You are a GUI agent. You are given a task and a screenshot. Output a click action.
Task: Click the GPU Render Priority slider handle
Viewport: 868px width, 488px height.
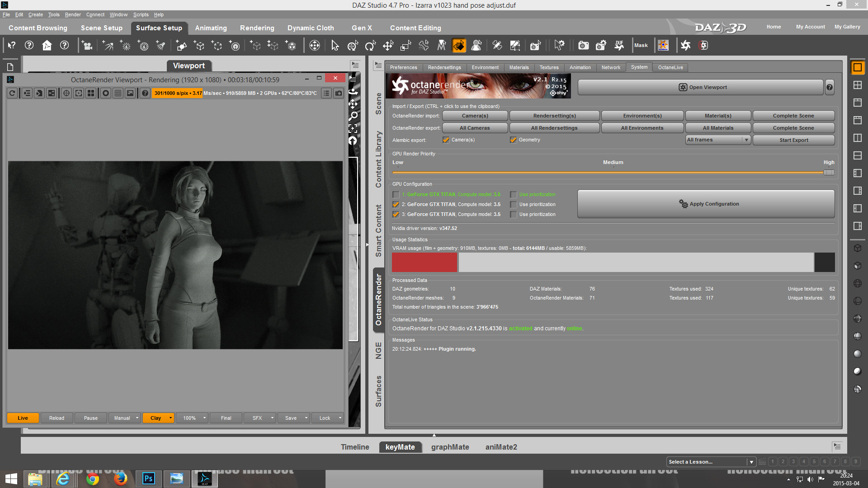[x=828, y=173]
